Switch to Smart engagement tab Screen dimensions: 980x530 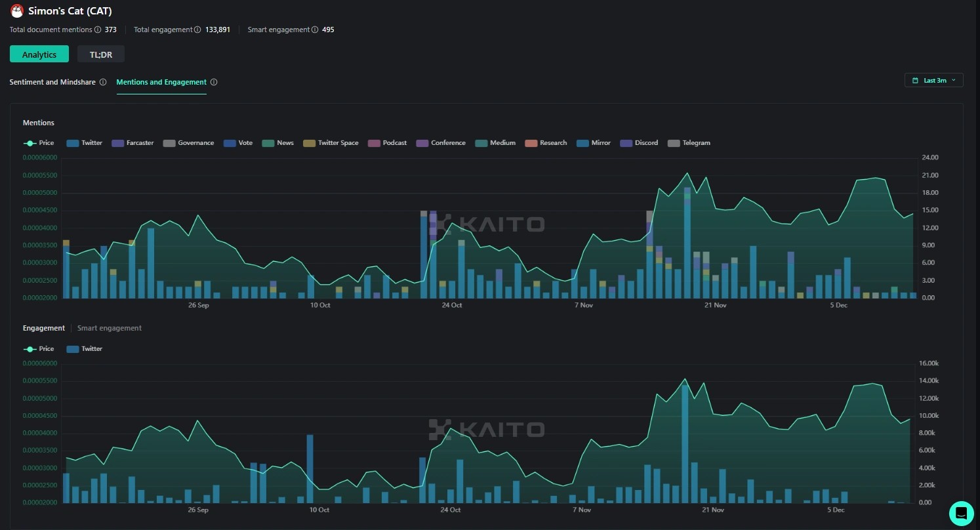[110, 328]
